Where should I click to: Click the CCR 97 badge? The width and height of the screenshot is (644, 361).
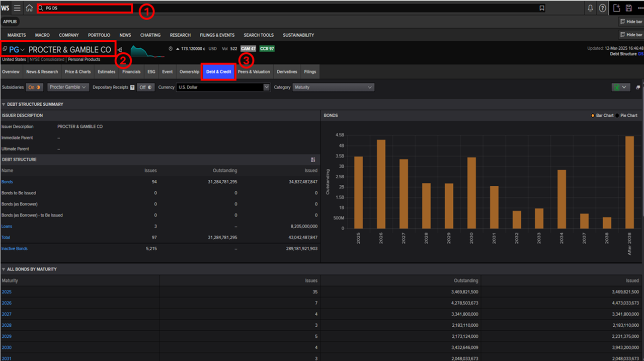coord(267,49)
